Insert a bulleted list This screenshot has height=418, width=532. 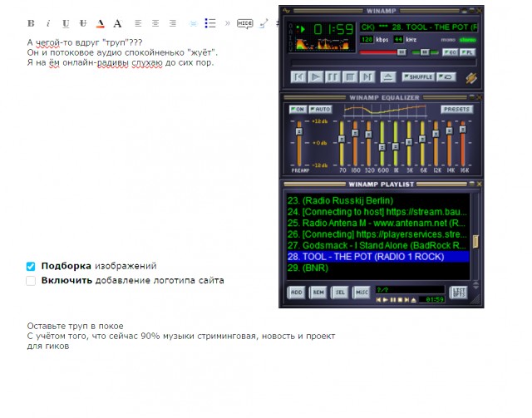coord(210,23)
